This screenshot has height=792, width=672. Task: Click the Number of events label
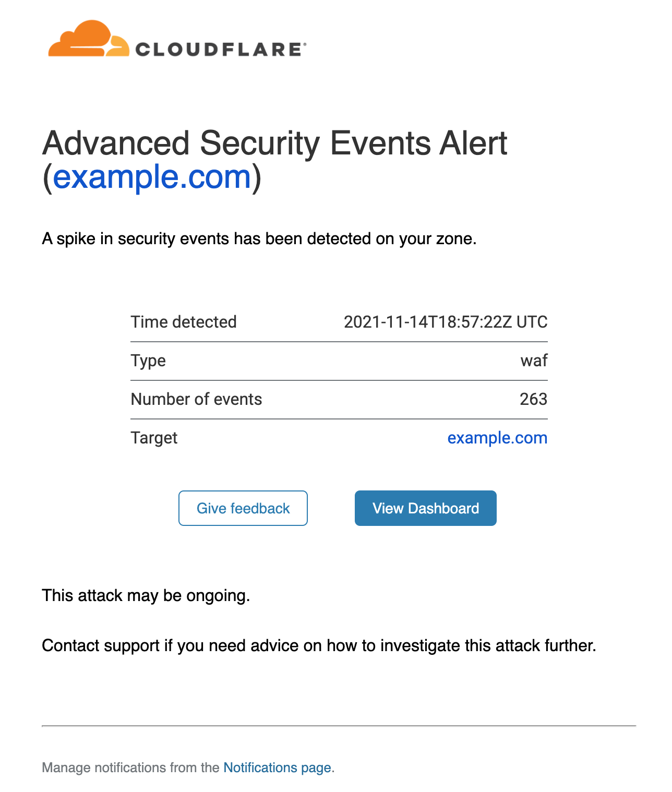pos(197,399)
